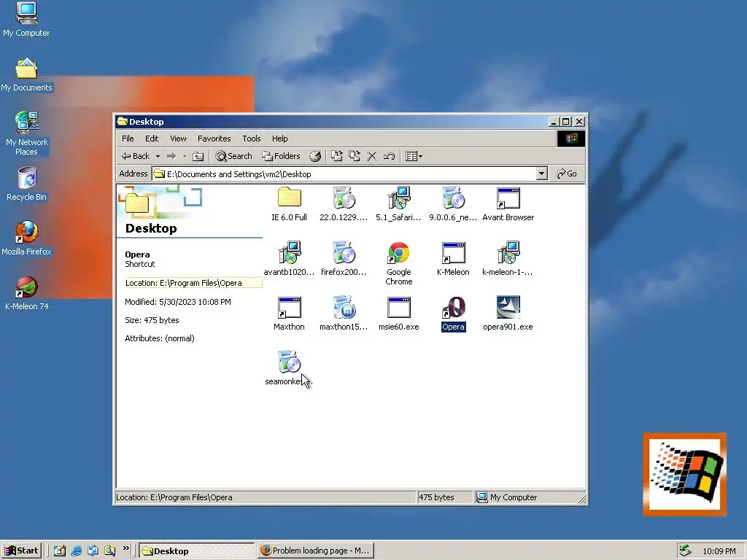Viewport: 747px width, 560px height.
Task: Open the Favorites menu
Action: (x=214, y=139)
